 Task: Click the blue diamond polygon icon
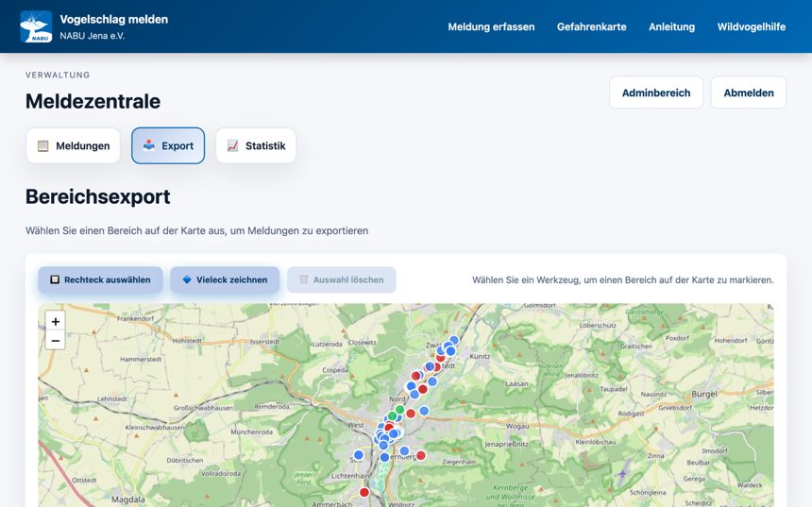tap(187, 279)
